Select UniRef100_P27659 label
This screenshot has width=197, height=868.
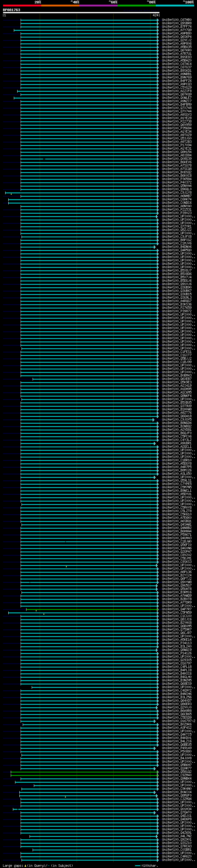coord(176,308)
